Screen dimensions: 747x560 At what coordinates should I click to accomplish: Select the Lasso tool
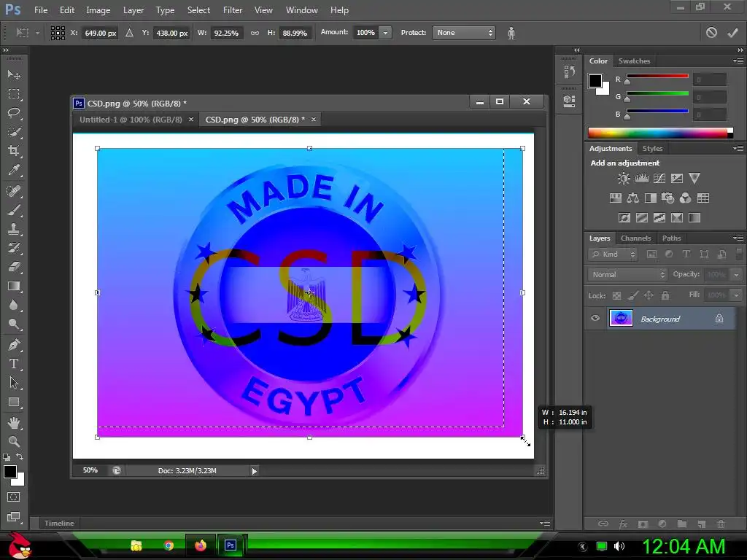point(14,113)
